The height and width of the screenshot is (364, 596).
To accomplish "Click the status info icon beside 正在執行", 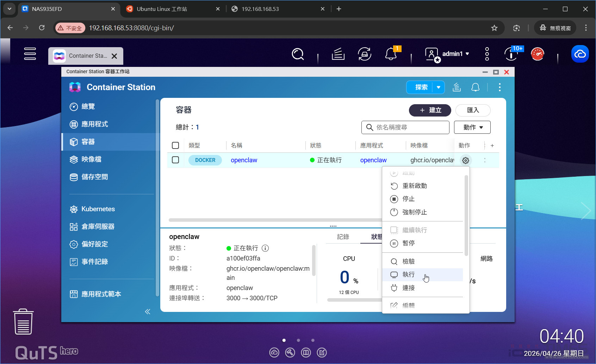I will click(x=265, y=248).
